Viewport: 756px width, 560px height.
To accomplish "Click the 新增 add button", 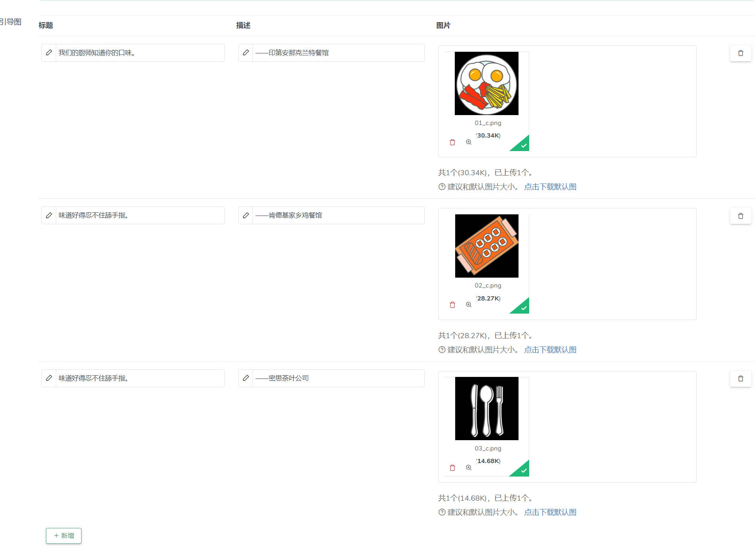I will (64, 536).
